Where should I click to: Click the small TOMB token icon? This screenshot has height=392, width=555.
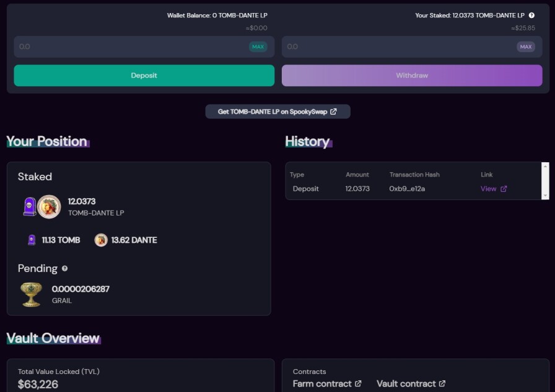32,240
